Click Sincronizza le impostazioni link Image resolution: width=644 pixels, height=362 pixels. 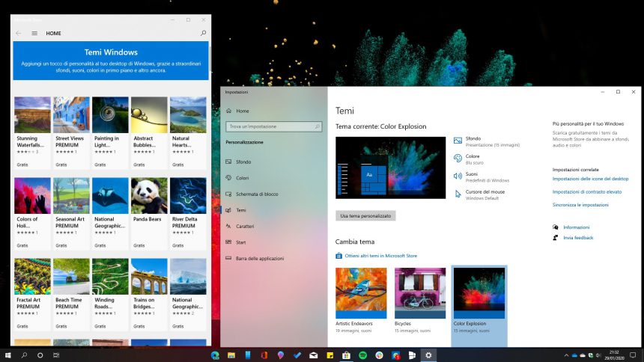coord(580,205)
